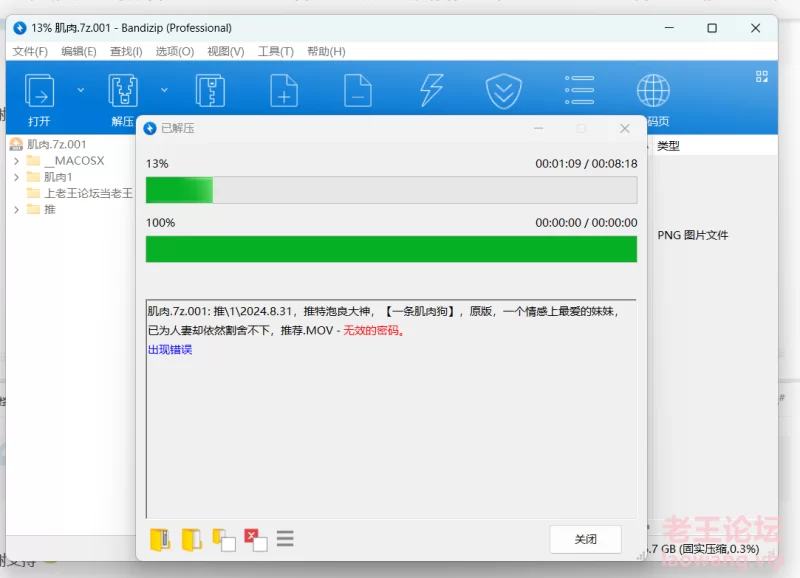Open the 编辑(E) menu
Viewport: 800px width, 578px height.
click(79, 52)
